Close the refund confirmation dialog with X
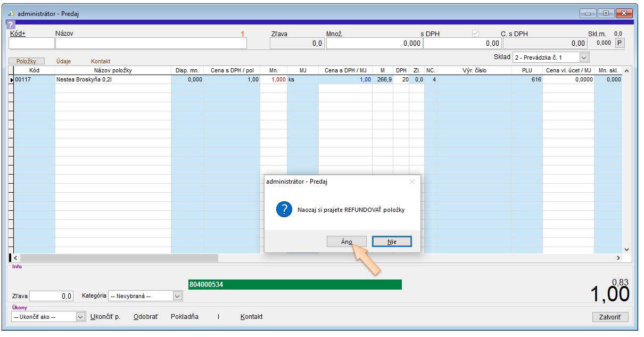 point(412,182)
